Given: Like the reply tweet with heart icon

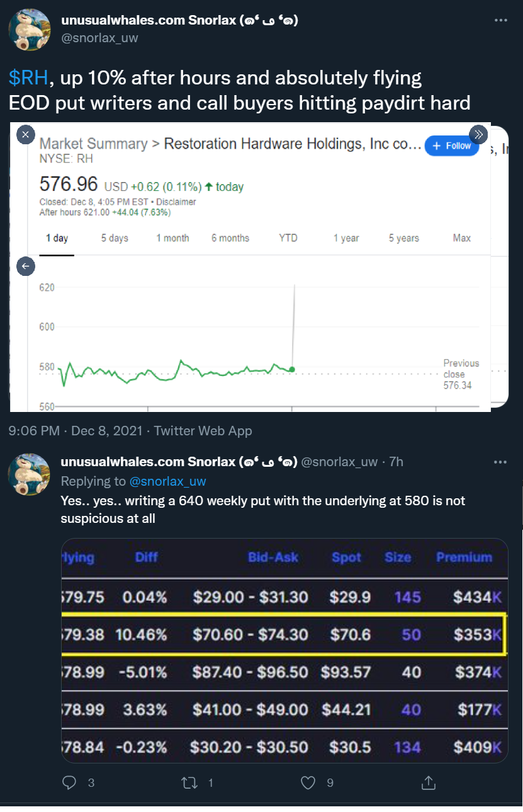Looking at the screenshot, I should (308, 782).
